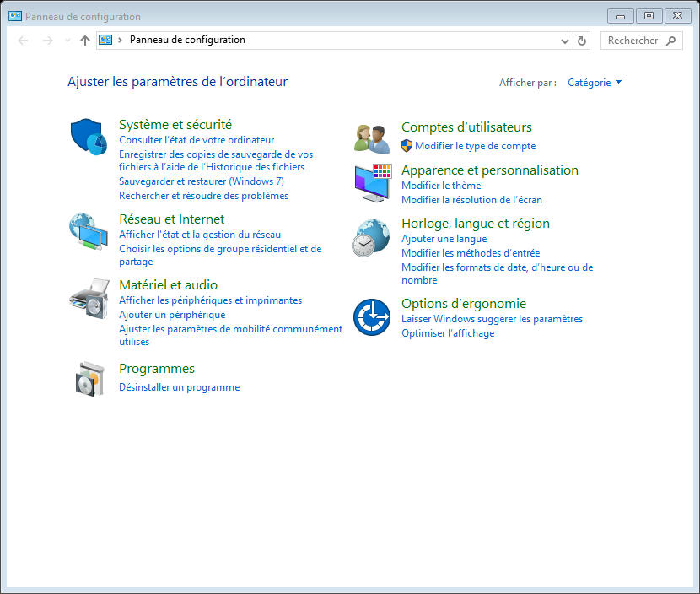Click the Options d'ergonomie blue circle icon
Screen dimensions: 700x594
pyautogui.click(x=372, y=317)
